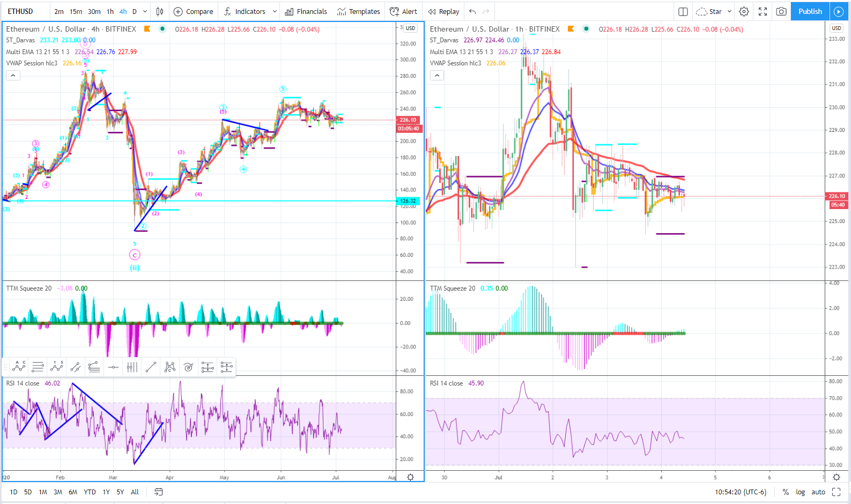Click the play button next to Publish
851x504 pixels.
[x=839, y=11]
